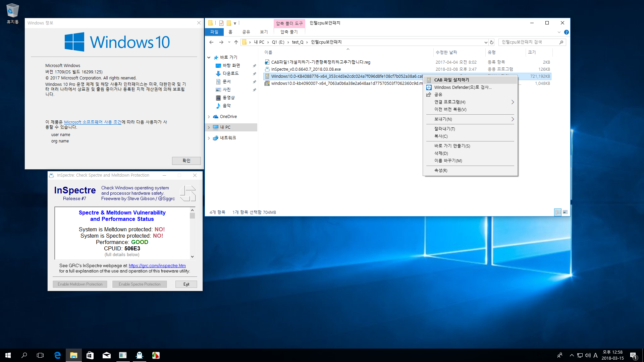The image size is (644, 362).
Task: Open Customize Quick Access Toolbar dropdown
Action: pyautogui.click(x=235, y=23)
